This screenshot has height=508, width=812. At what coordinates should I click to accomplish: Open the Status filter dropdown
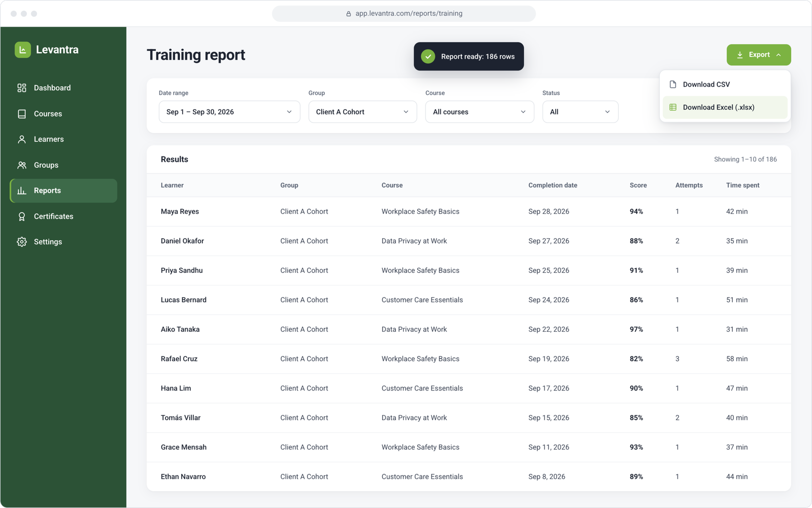pos(580,112)
